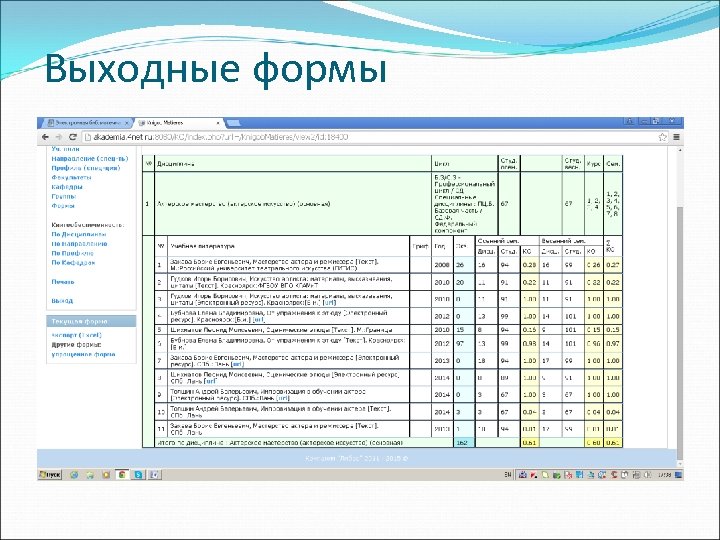Viewport: 720px width, 540px height.
Task: Open the Направление (спец-ть) sidebar link
Action: click(90, 158)
